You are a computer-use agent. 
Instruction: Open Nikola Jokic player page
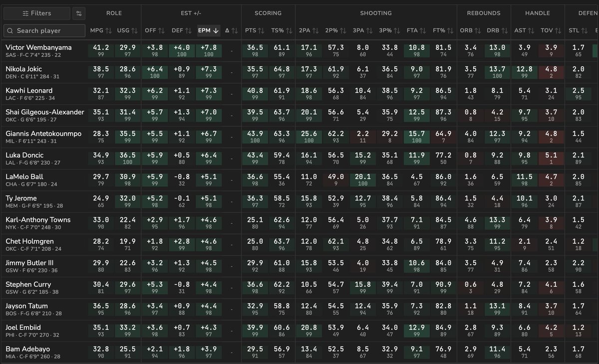[x=23, y=69]
